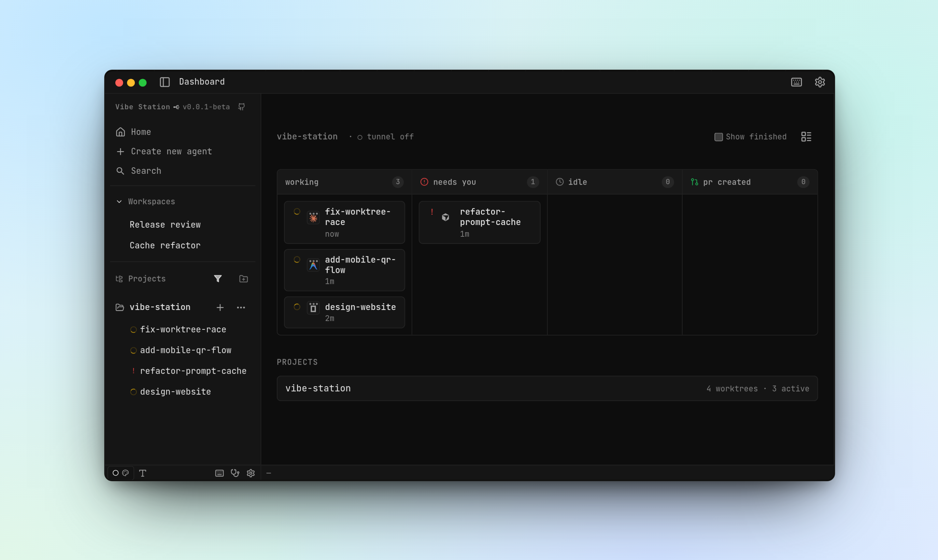Click the tunnel off status
This screenshot has width=938, height=560.
coord(385,137)
